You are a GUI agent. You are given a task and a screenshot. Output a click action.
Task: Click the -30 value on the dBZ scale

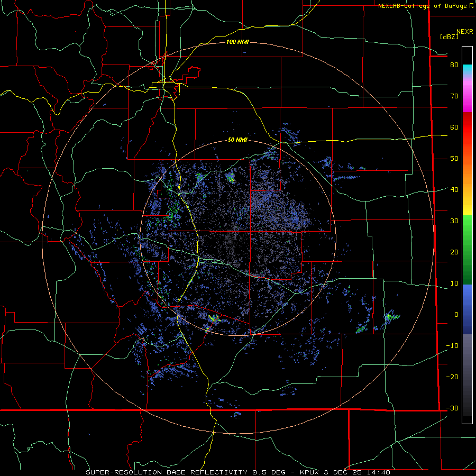(452, 408)
